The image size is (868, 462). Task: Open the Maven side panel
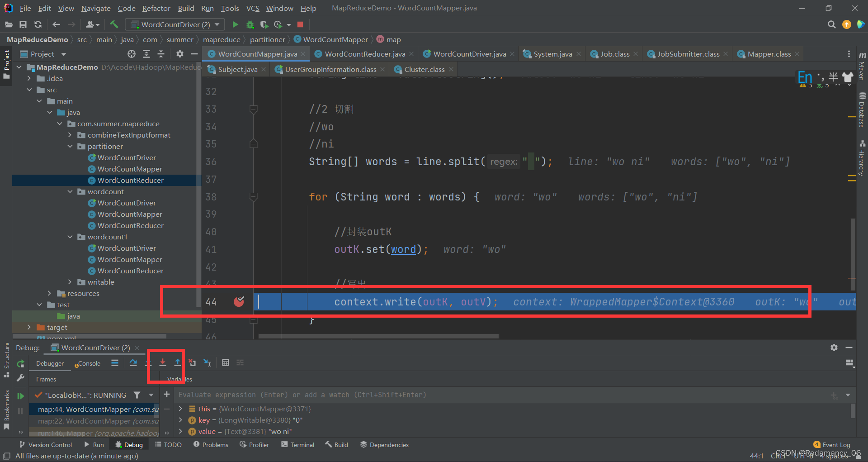click(x=862, y=67)
